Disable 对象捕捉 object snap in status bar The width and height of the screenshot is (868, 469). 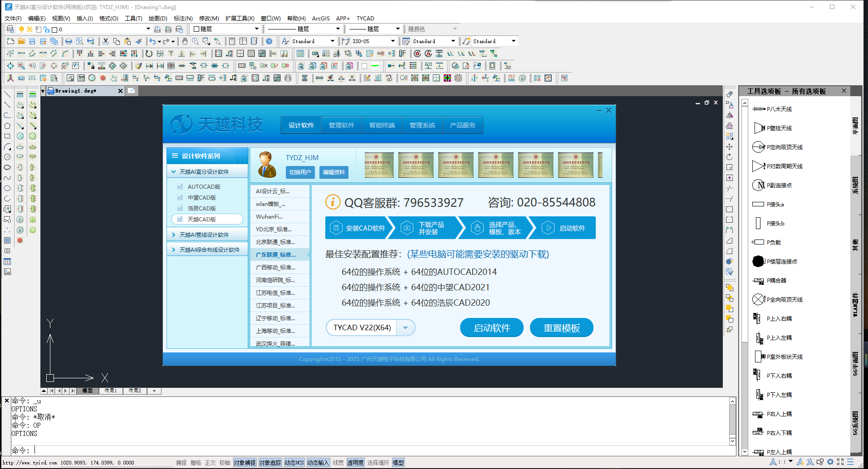point(245,463)
